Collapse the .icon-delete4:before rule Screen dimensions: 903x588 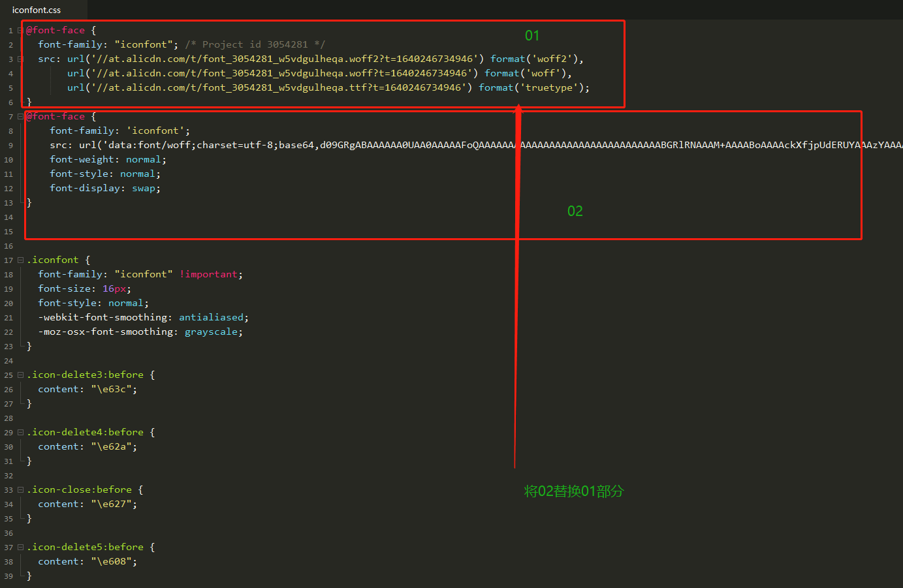[19, 431]
